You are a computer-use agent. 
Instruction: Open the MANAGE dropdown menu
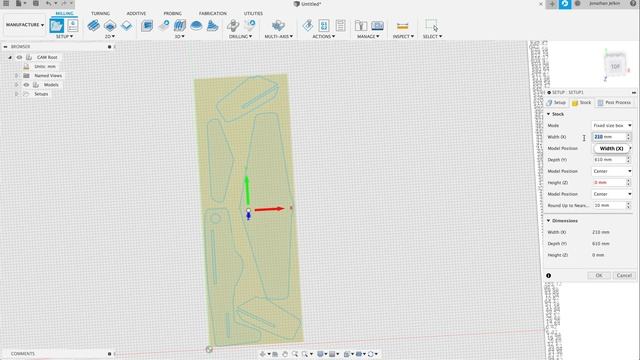pos(368,36)
